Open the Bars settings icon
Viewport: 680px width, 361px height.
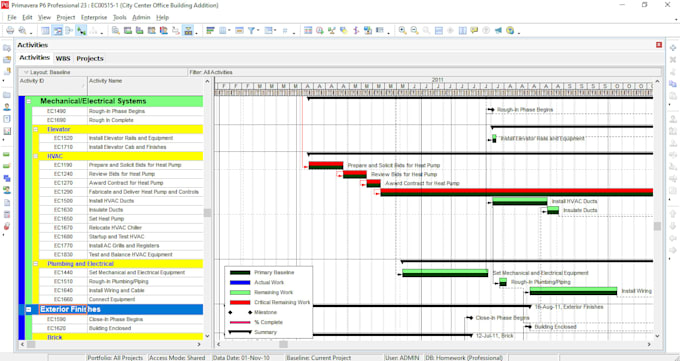pyautogui.click(x=210, y=30)
